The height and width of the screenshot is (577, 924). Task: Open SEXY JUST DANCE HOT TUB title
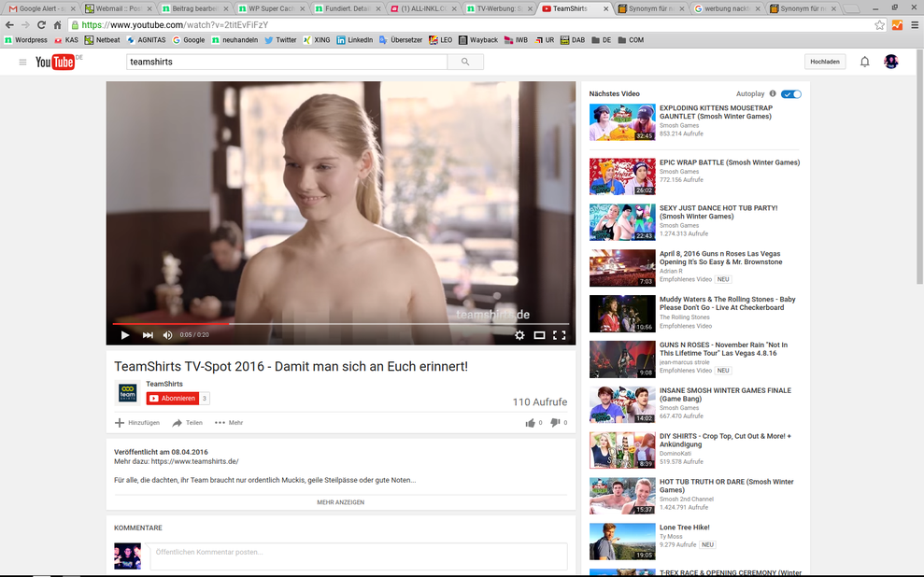(718, 212)
